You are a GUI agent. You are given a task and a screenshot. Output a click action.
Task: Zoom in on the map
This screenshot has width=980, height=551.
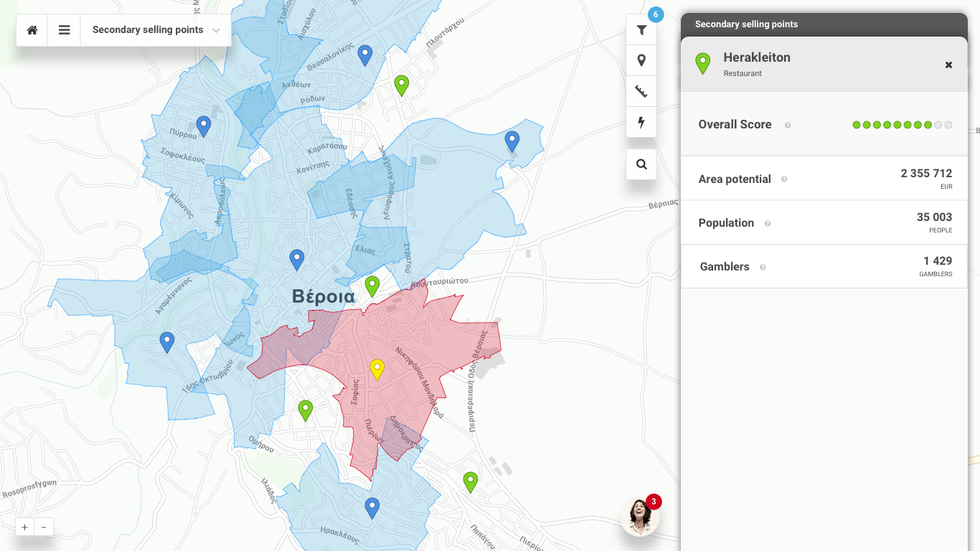coord(25,527)
